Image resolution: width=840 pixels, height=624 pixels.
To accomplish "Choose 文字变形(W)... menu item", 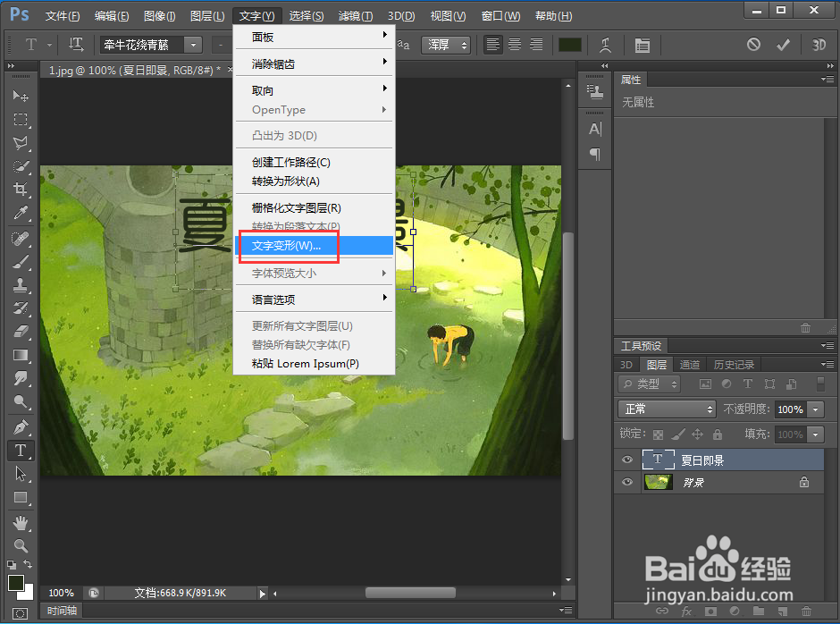I will (314, 246).
